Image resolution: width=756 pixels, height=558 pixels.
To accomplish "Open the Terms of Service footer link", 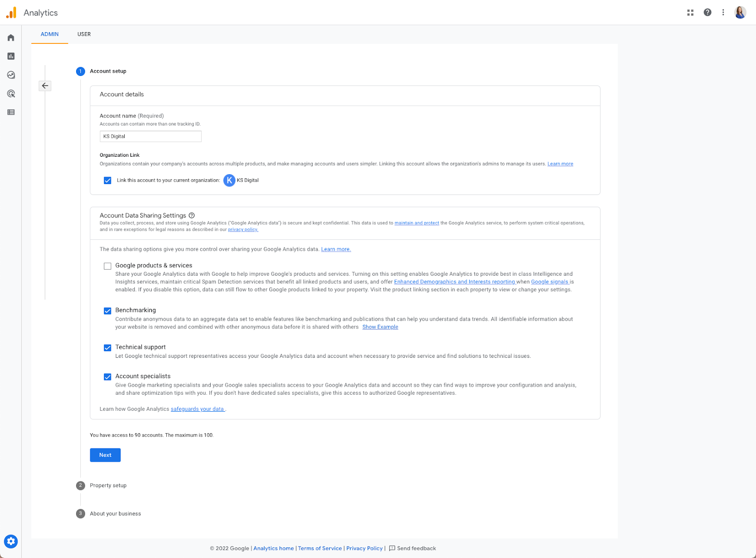I will pyautogui.click(x=320, y=549).
